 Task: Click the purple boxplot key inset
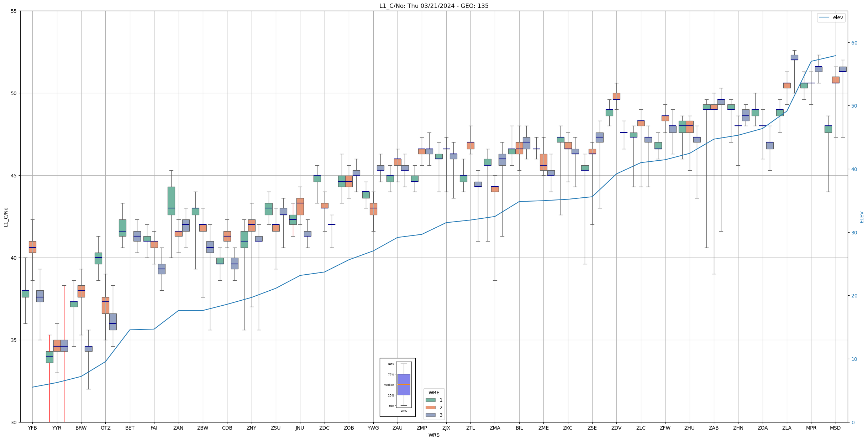pyautogui.click(x=404, y=384)
